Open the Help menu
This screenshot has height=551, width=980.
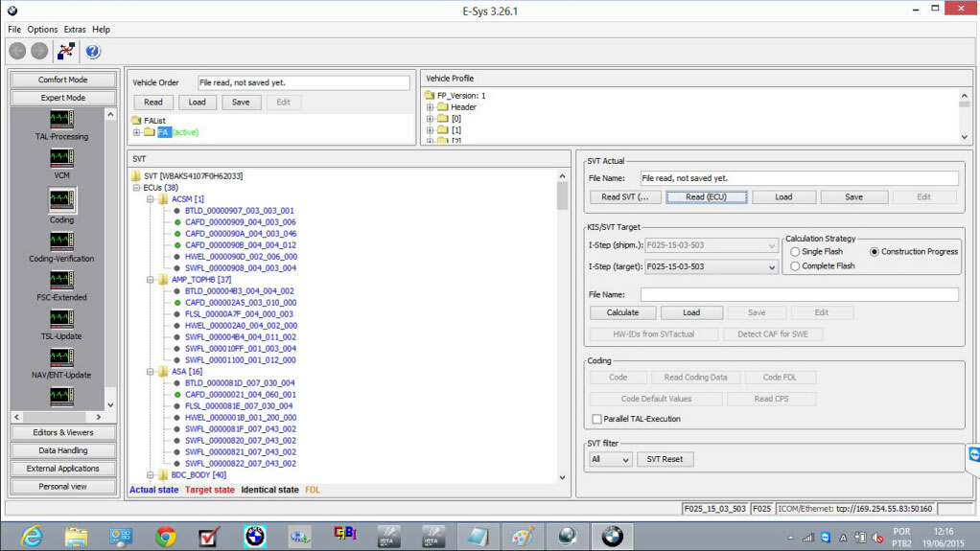pyautogui.click(x=101, y=30)
